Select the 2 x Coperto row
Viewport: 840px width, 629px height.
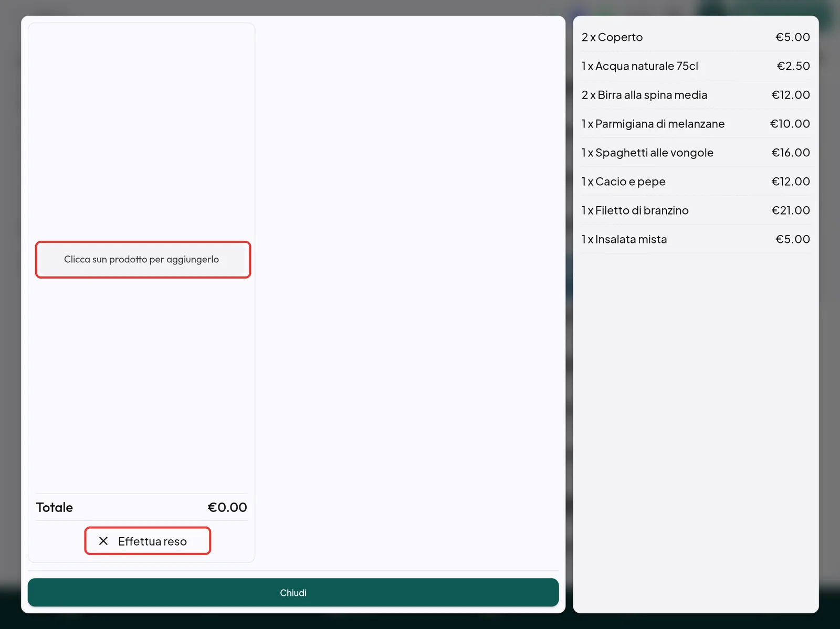pos(696,37)
